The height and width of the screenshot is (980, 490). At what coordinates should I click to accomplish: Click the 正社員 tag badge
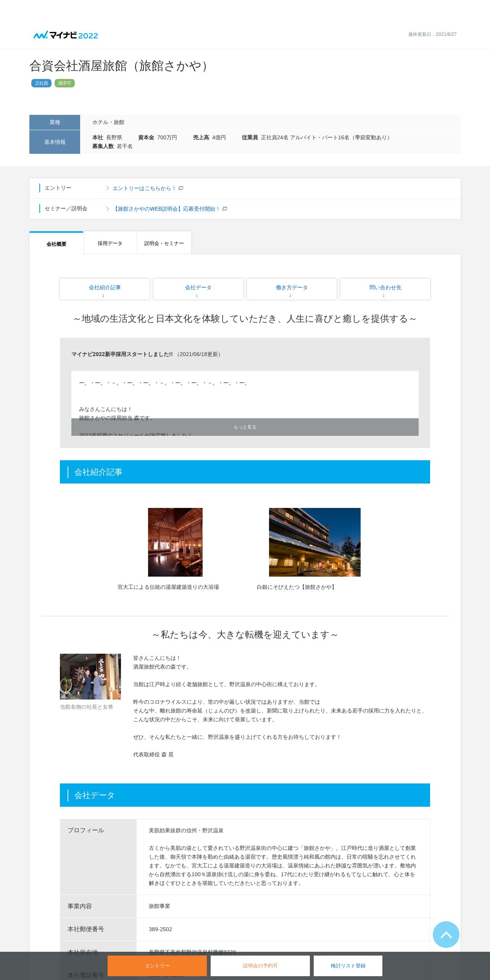[x=41, y=83]
